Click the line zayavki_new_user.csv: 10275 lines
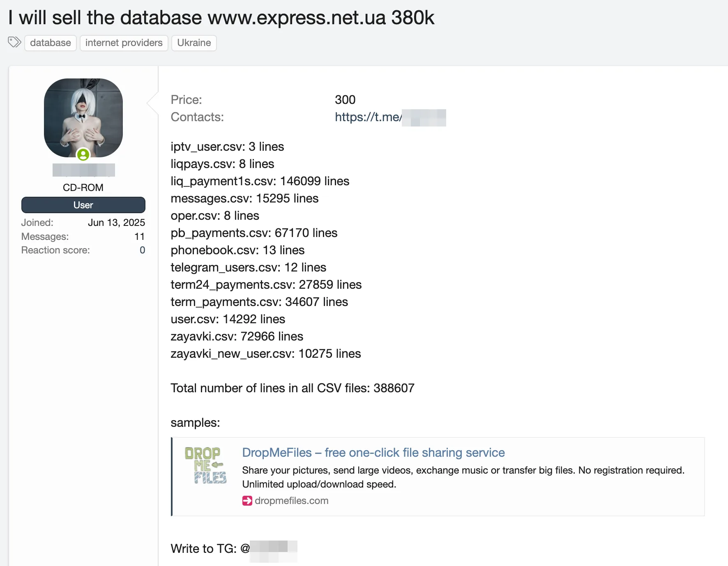This screenshot has width=728, height=566. (x=265, y=354)
